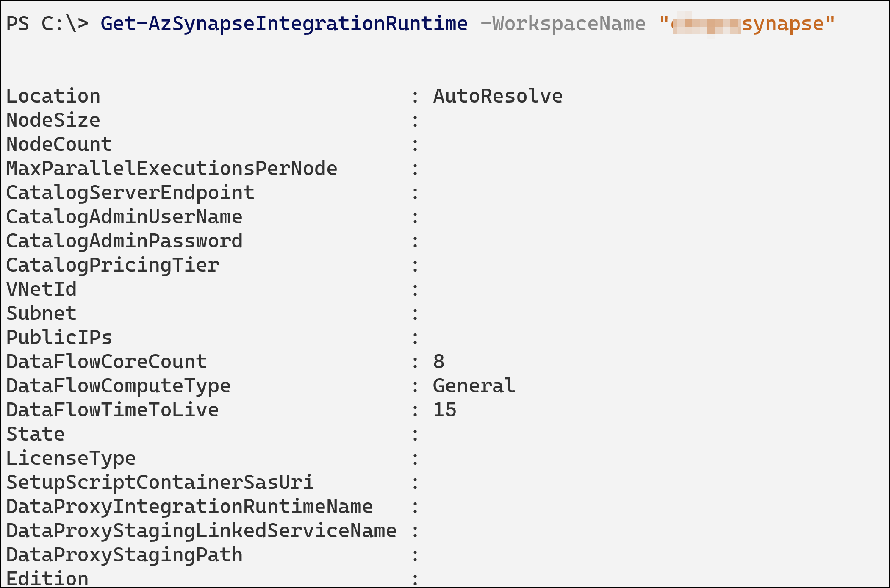This screenshot has width=890, height=588.
Task: Click the DataProxyStagingPath label
Action: 124,555
